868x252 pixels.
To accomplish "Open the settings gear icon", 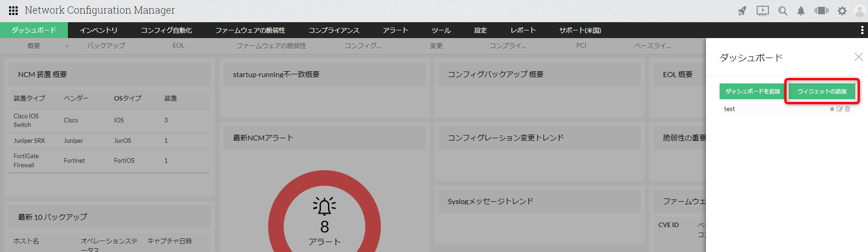I will [x=842, y=11].
